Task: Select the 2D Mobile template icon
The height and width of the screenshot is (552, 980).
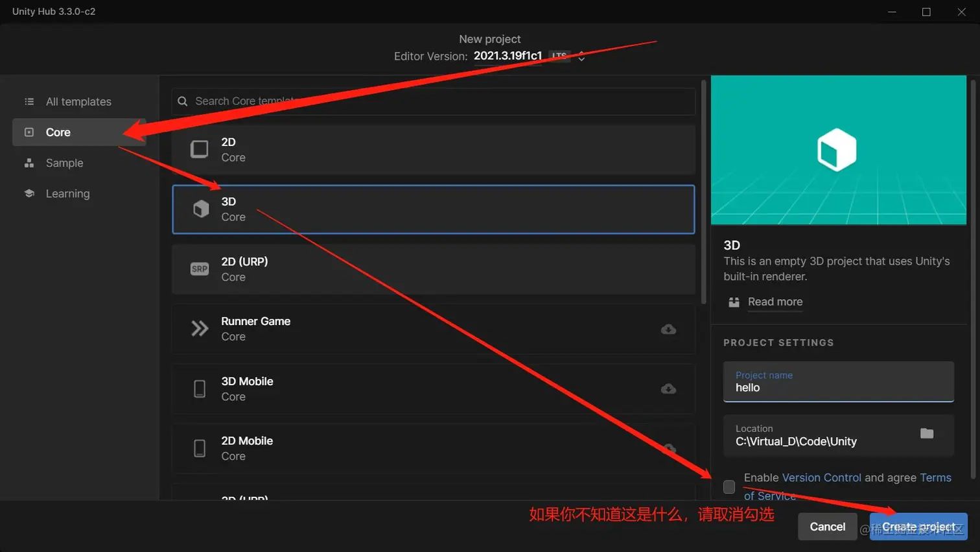Action: click(199, 448)
